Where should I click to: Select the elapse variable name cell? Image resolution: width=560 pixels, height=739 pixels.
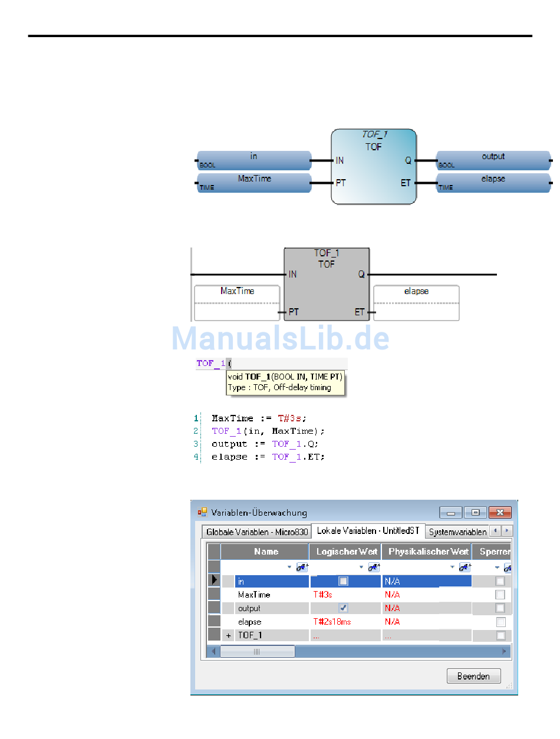272,622
